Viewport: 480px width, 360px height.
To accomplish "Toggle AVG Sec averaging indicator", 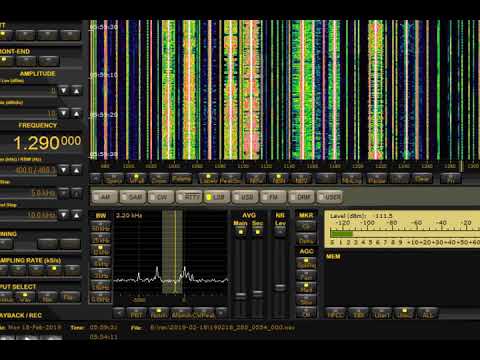I will 257,231.
